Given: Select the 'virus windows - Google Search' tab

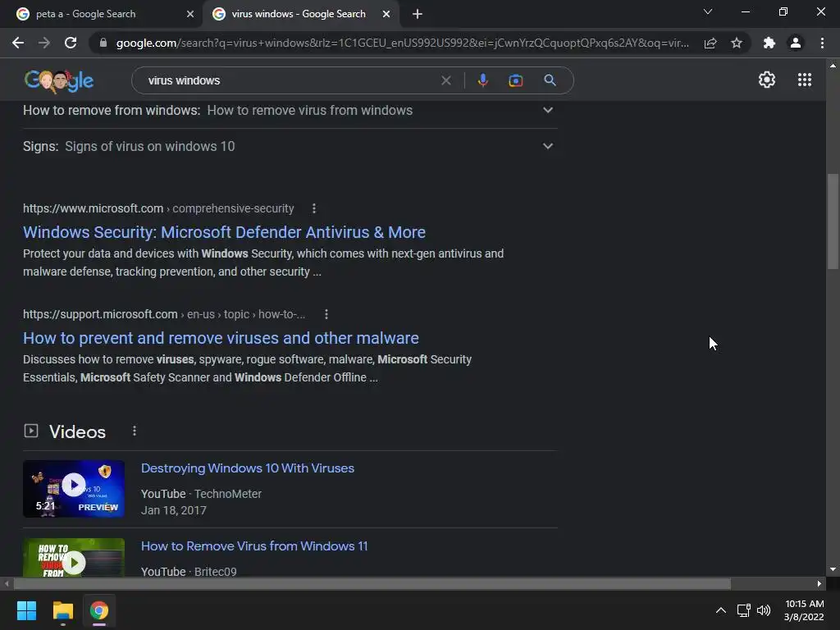Looking at the screenshot, I should coord(299,14).
